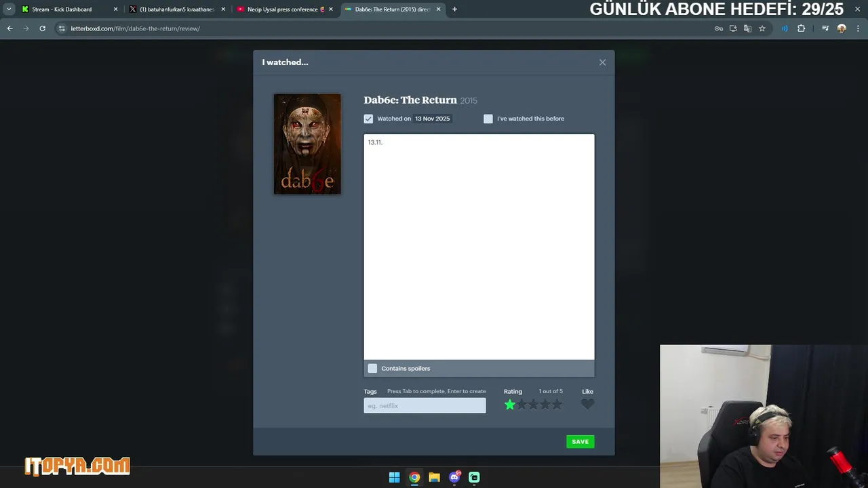The height and width of the screenshot is (488, 868).
Task: Close the I watched dialog
Action: [602, 62]
